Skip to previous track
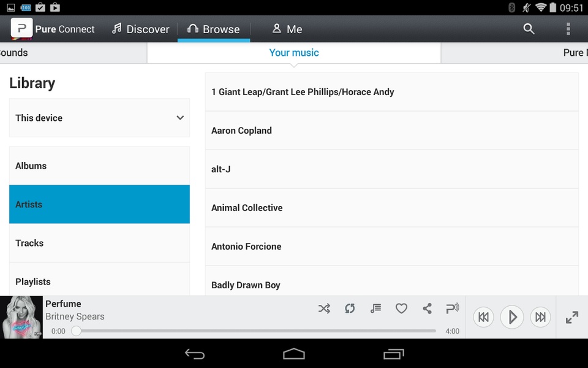Viewport: 588px width, 368px height. point(483,317)
